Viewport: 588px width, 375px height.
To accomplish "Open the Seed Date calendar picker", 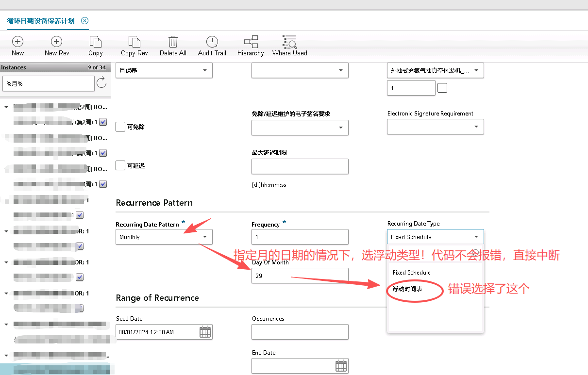I will pos(205,332).
